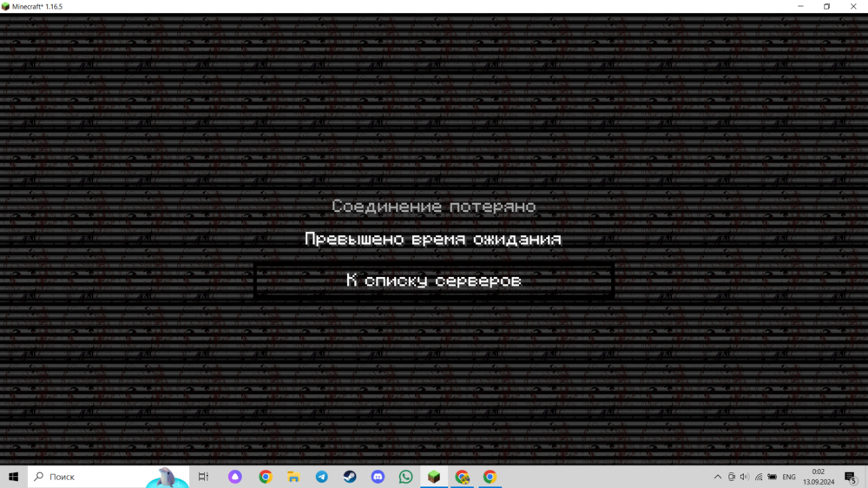This screenshot has height=488, width=868.
Task: Open WhatsApp from the taskbar
Action: point(405,477)
